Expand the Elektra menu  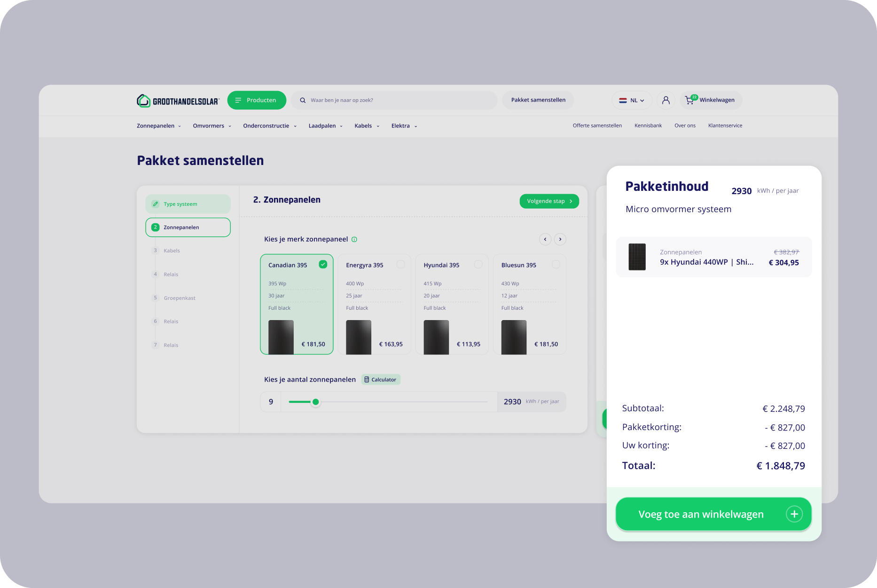pos(404,126)
